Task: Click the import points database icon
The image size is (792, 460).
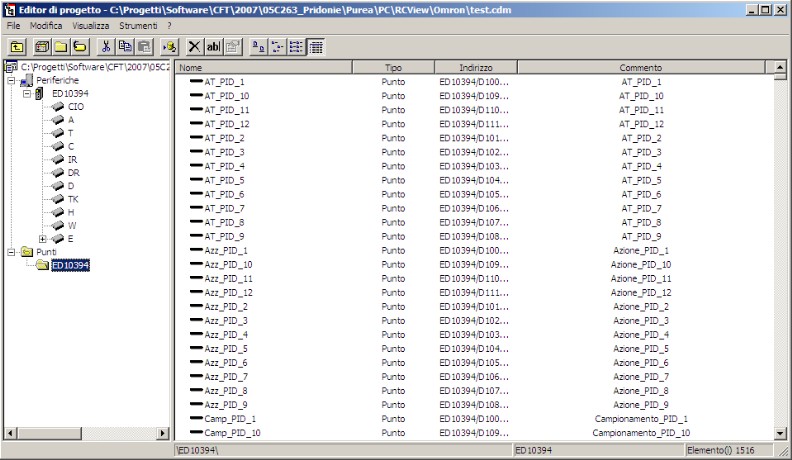Action: [170, 47]
